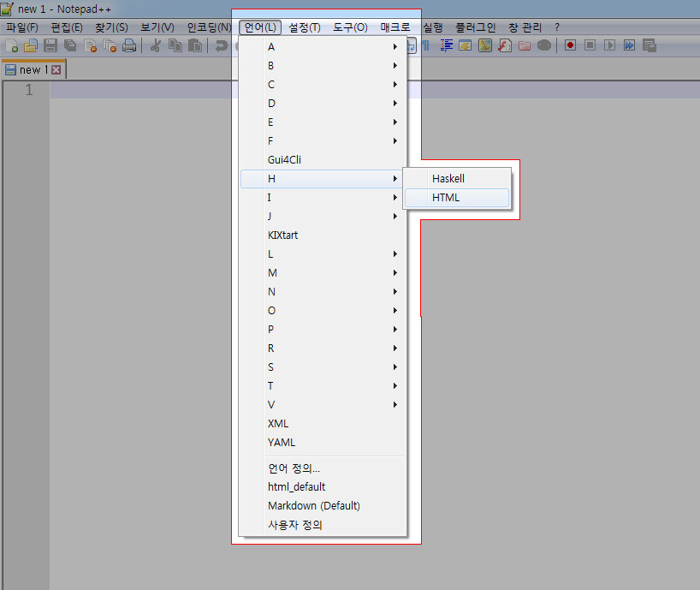The width and height of the screenshot is (700, 590).
Task: Choose XML in the language menu
Action: [x=323, y=423]
